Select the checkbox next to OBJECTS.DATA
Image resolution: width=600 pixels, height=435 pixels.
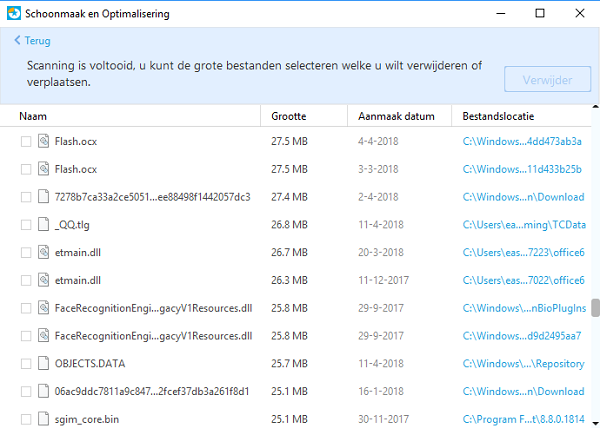tap(26, 363)
